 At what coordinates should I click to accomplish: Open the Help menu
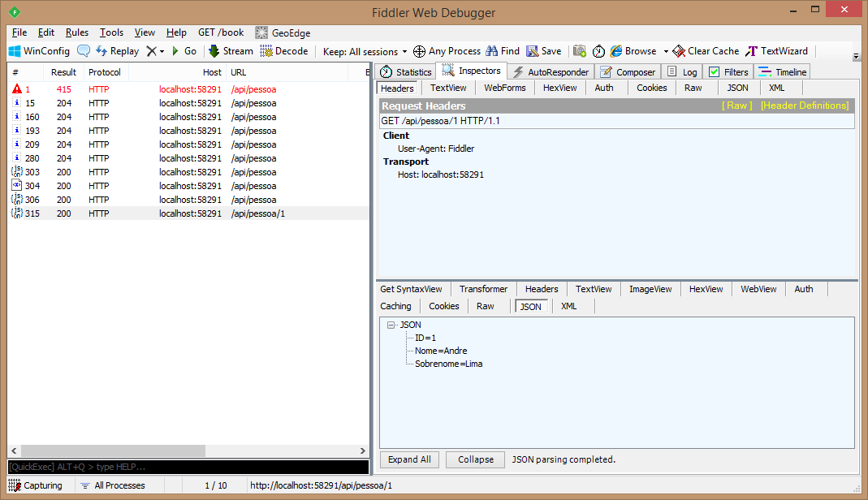176,32
